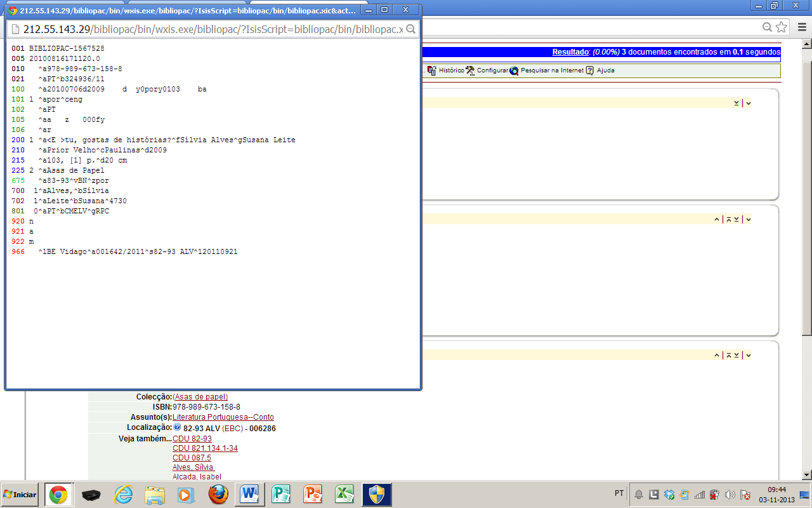The height and width of the screenshot is (508, 812).
Task: Go to next record from second card
Action: tap(748, 219)
